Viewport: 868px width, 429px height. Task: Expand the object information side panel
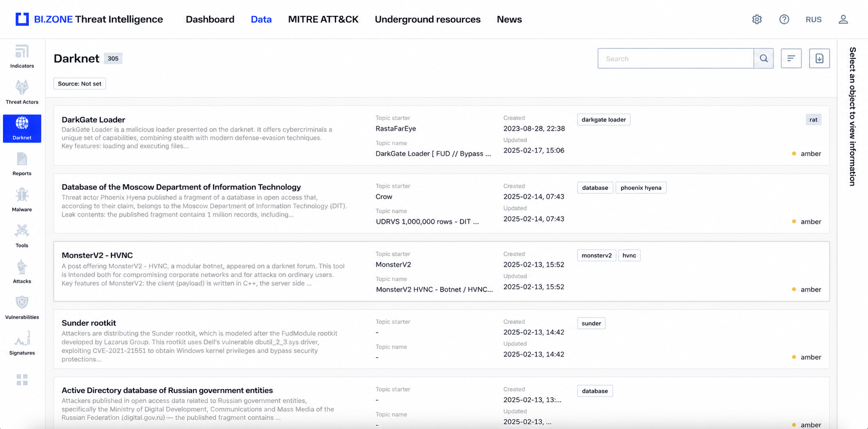point(852,116)
